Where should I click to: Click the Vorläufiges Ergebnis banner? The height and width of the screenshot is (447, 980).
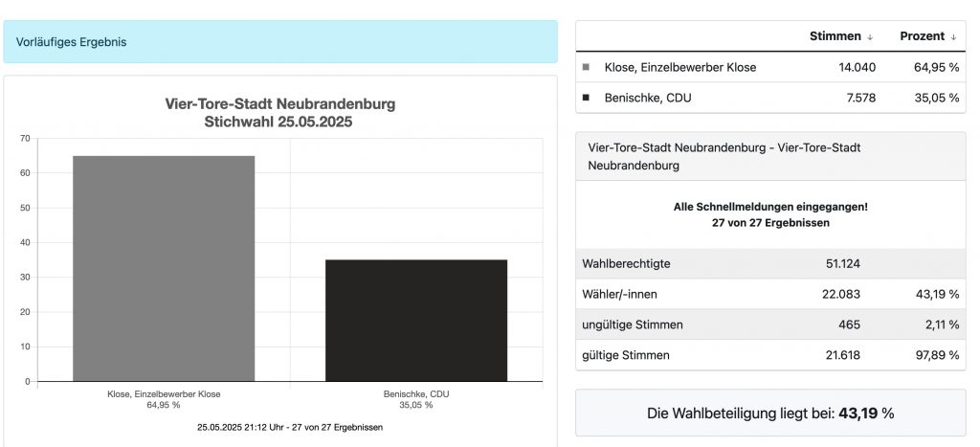(x=280, y=42)
